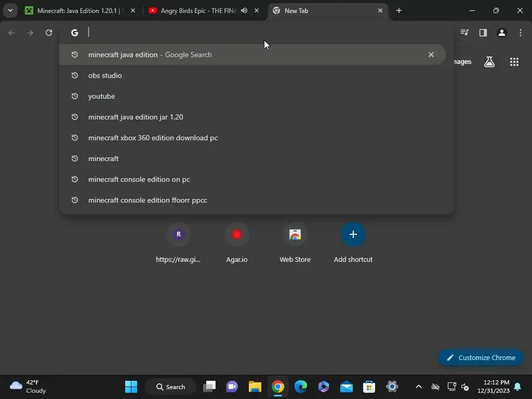Go forward with the forward arrow
The image size is (532, 399).
point(30,33)
